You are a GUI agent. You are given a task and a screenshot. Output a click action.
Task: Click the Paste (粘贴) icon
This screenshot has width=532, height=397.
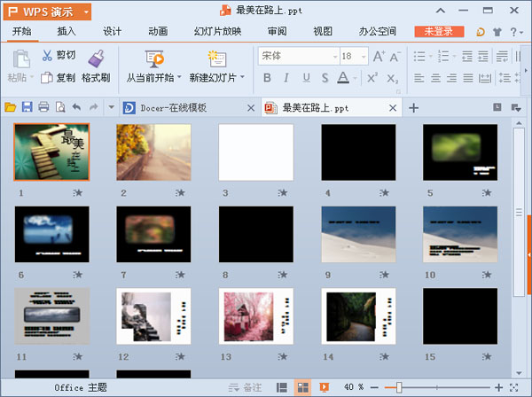click(x=21, y=59)
